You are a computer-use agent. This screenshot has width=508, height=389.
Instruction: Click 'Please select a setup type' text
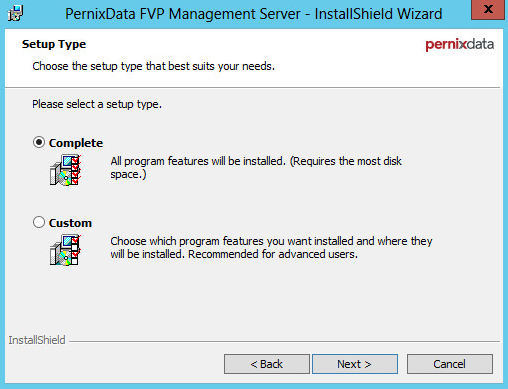click(x=97, y=104)
